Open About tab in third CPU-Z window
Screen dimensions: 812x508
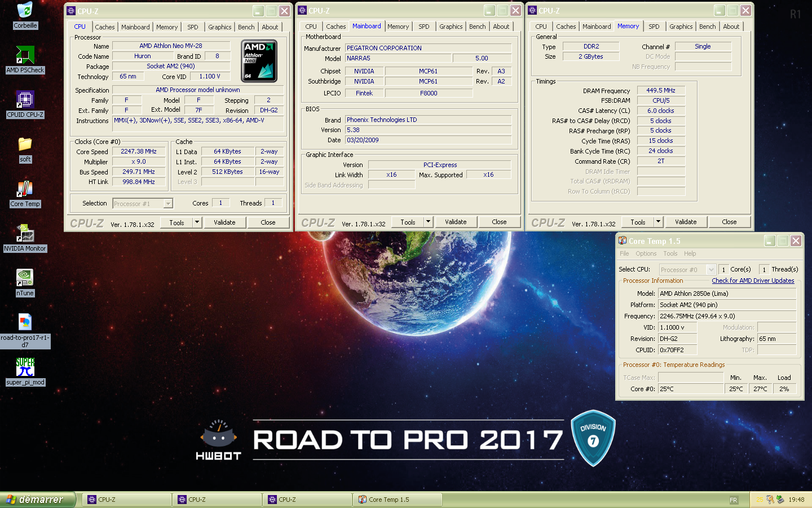[731, 27]
